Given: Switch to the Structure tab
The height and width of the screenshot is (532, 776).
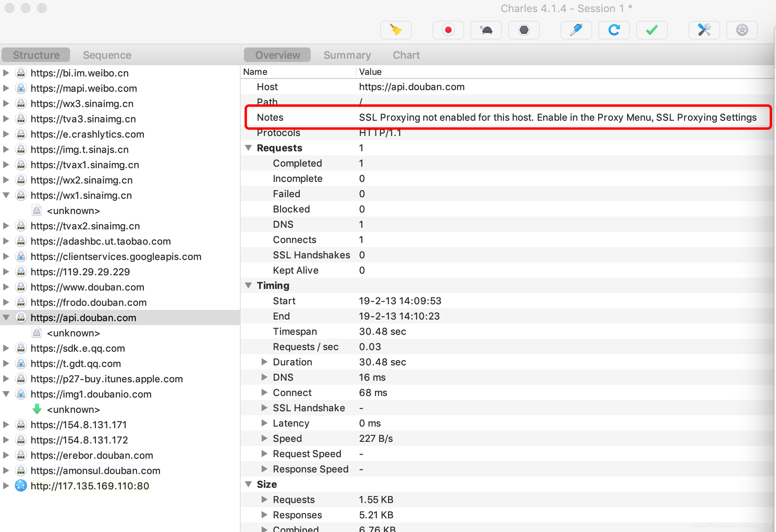Looking at the screenshot, I should [x=36, y=55].
